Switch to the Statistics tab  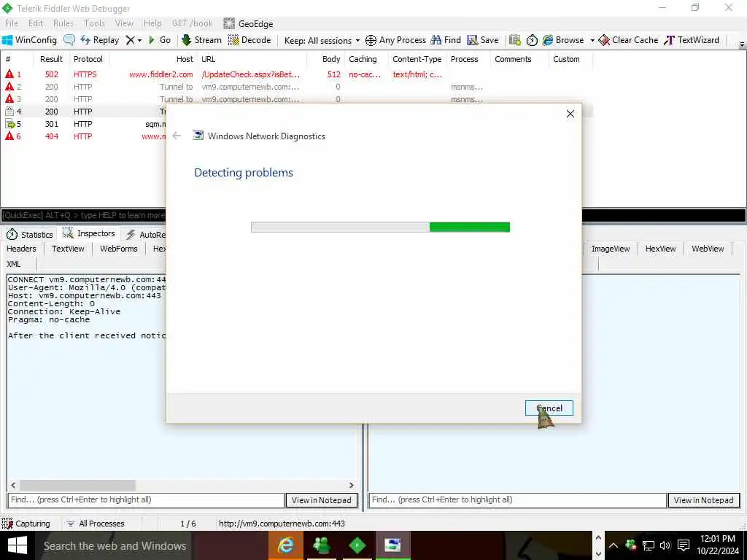(x=29, y=234)
